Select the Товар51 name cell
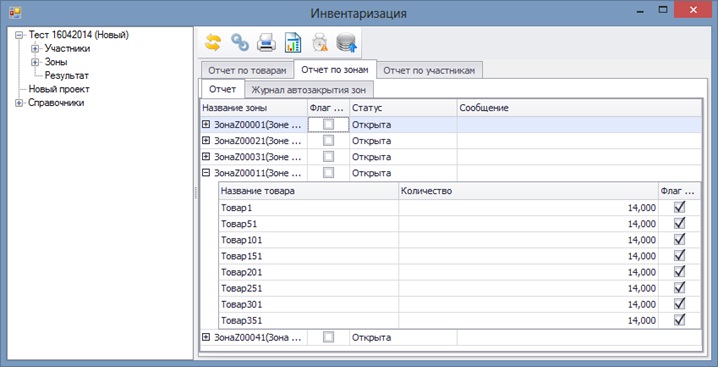The width and height of the screenshot is (718, 367). pyautogui.click(x=309, y=224)
